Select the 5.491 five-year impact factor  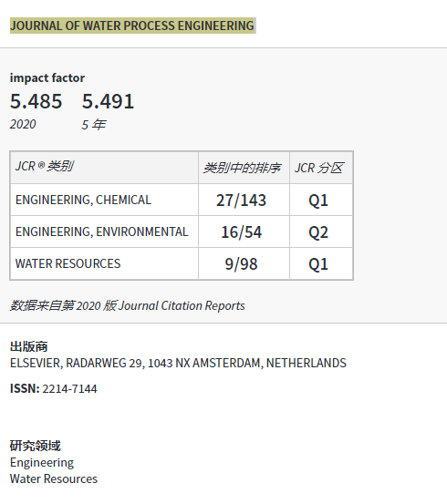108,101
